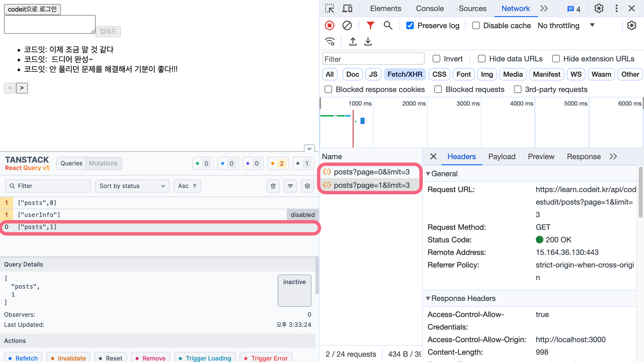Viewport: 644px width, 362px height.
Task: Open the network filter funnel icon
Action: point(370,25)
